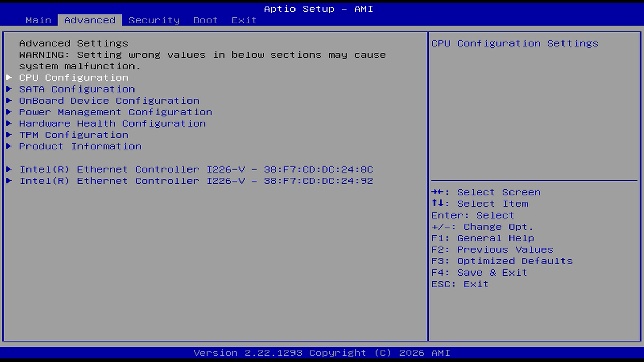Click the WARNING message text

click(203, 61)
